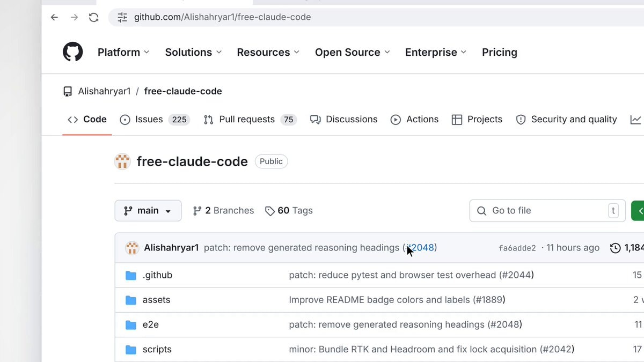This screenshot has width=644, height=362.
Task: Go to the Pricing page
Action: [500, 52]
